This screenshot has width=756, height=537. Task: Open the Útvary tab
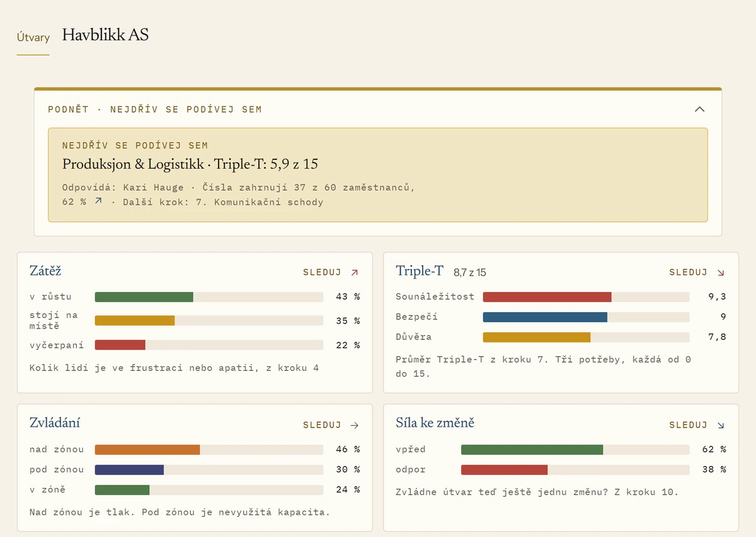coord(33,37)
